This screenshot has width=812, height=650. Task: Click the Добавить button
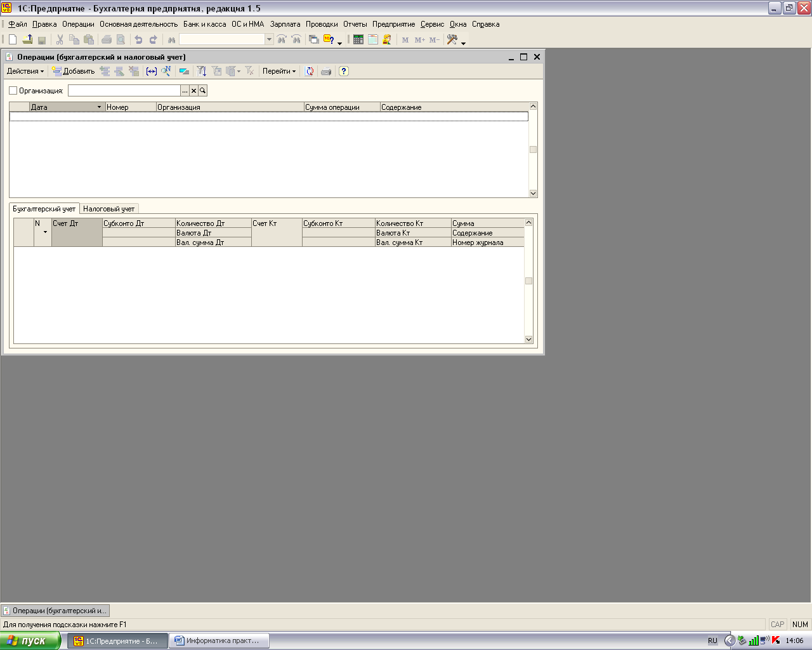coord(74,71)
